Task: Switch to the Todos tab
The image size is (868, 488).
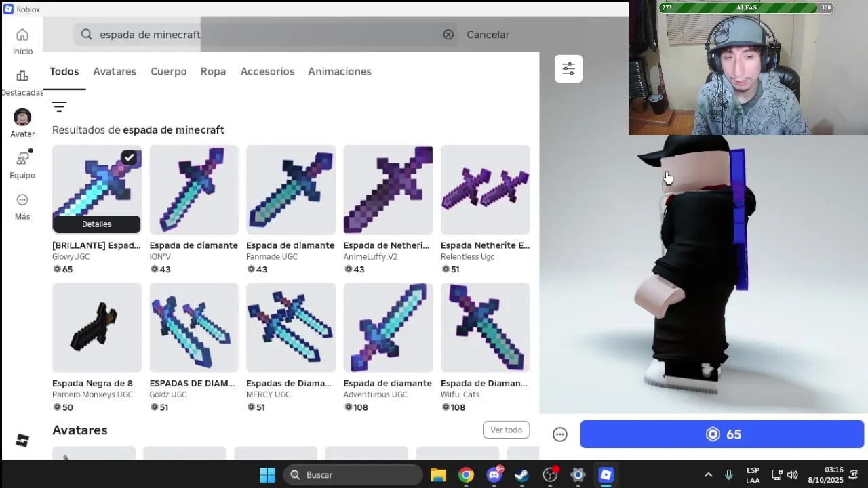Action: [64, 71]
